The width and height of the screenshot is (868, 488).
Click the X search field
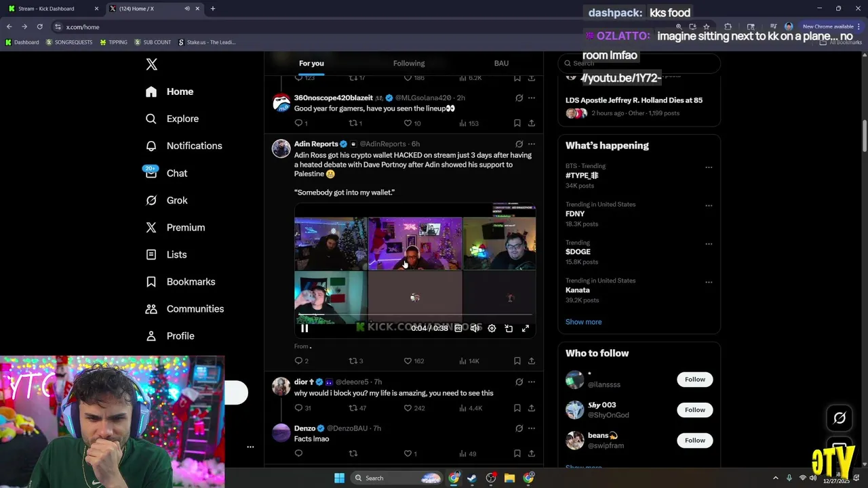639,63
